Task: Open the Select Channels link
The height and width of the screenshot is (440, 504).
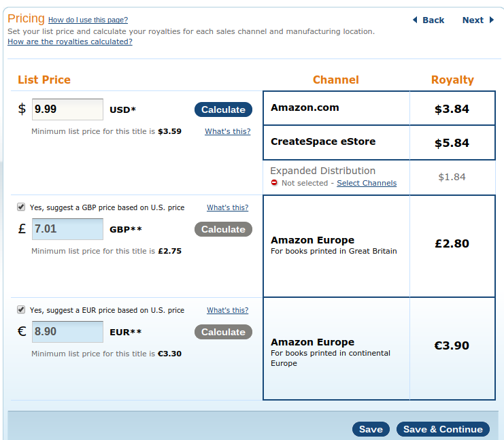Action: click(367, 183)
